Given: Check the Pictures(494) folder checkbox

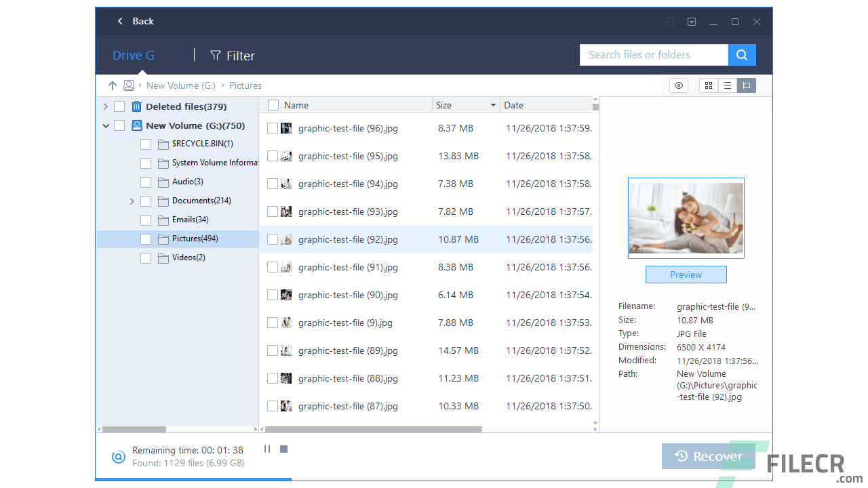Looking at the screenshot, I should point(146,239).
